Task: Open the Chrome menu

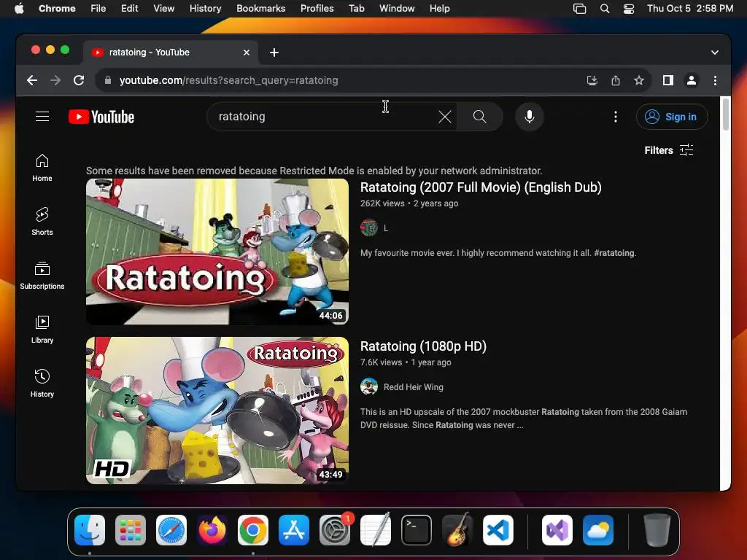Action: tap(57, 9)
